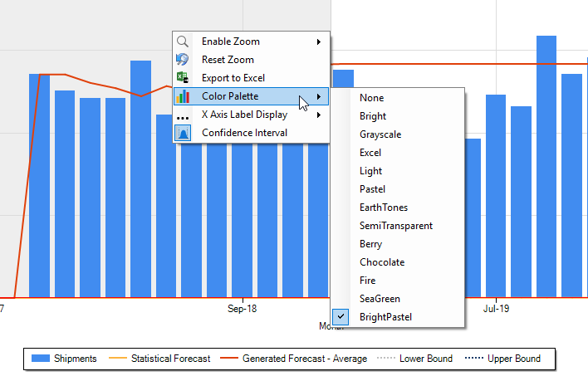588x381 pixels.
Task: Apply the Berry palette
Action: [398, 244]
